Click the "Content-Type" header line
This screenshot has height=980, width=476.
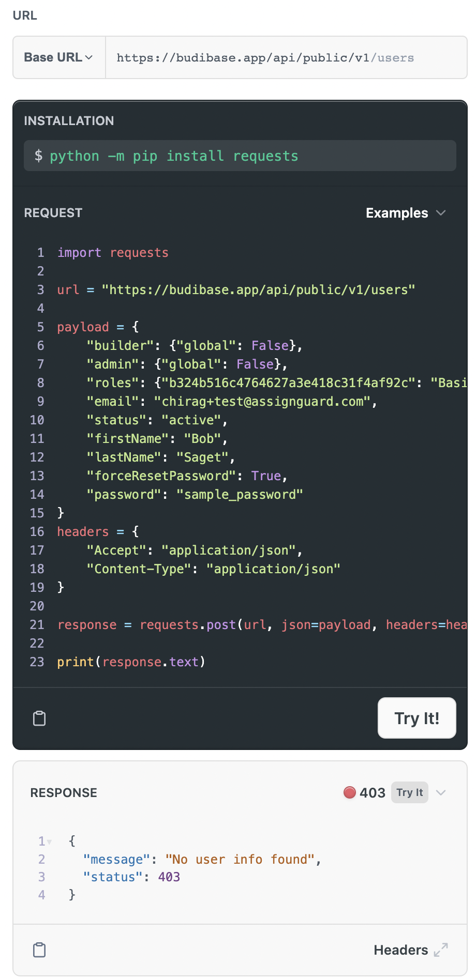214,569
